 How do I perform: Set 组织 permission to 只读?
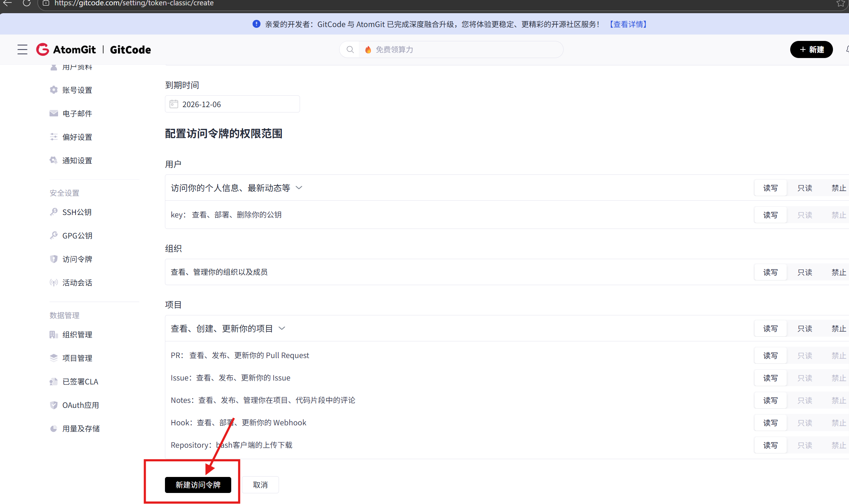tap(804, 272)
